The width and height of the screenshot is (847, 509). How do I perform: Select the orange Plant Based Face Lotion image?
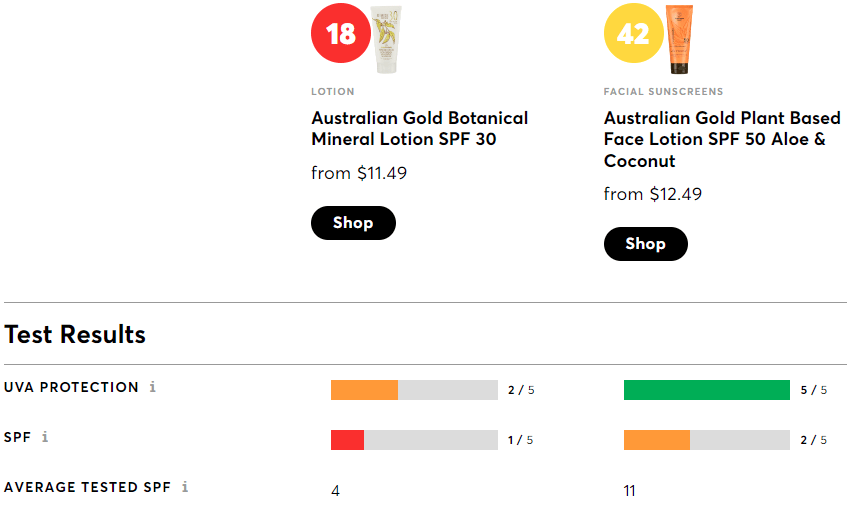680,40
